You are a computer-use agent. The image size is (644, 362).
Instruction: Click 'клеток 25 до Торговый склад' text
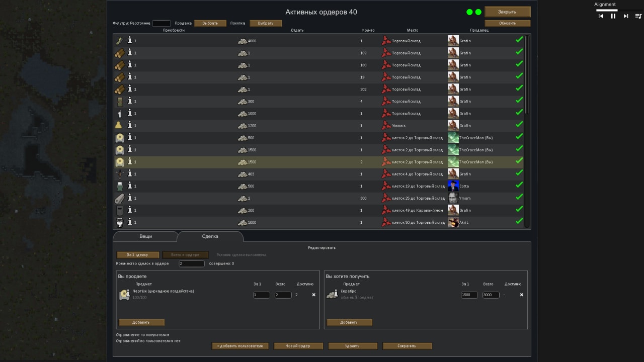tap(419, 198)
